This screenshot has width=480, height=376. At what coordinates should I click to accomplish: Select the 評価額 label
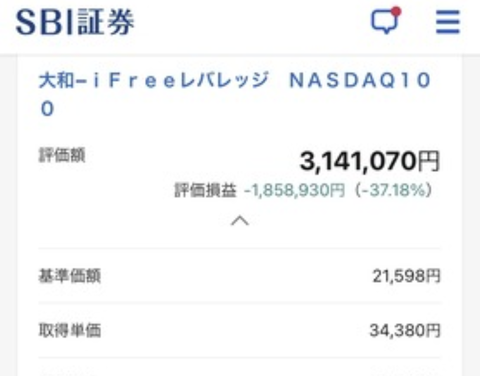(62, 155)
